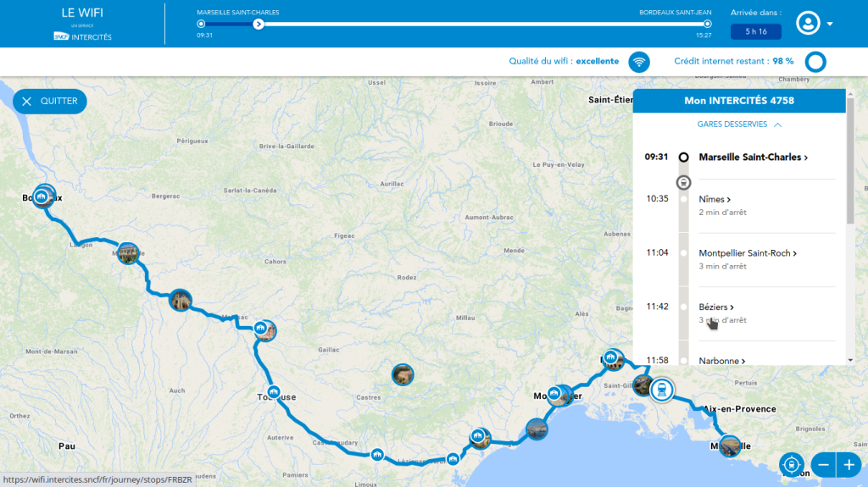The width and height of the screenshot is (868, 487).
Task: Center map on train location button
Action: [x=792, y=465]
